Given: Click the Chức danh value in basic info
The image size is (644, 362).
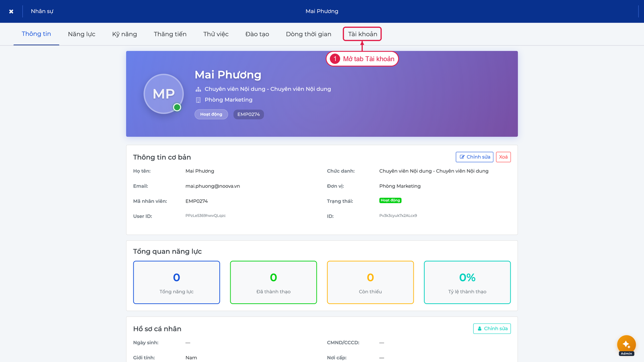Looking at the screenshot, I should [434, 171].
